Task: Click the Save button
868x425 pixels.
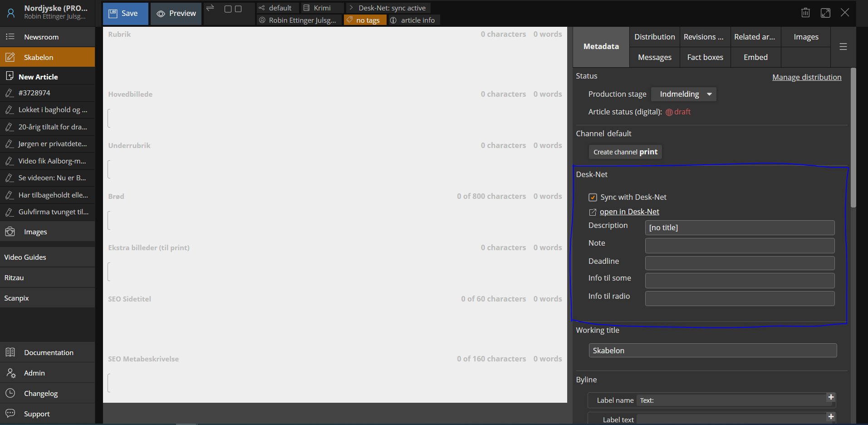Action: tap(125, 14)
